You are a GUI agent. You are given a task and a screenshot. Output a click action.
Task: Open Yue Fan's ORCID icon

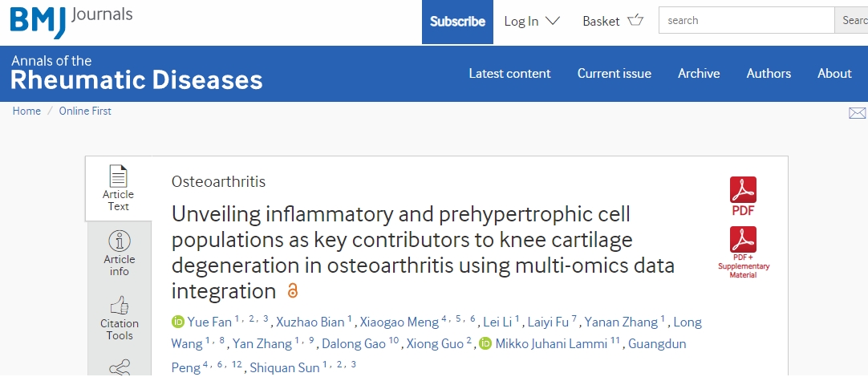178,322
